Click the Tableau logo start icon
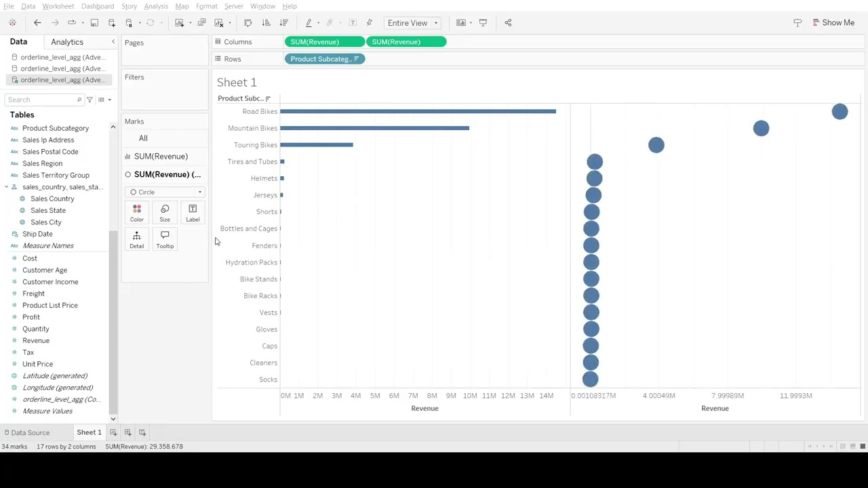Viewport: 868px width, 488px height. click(12, 23)
